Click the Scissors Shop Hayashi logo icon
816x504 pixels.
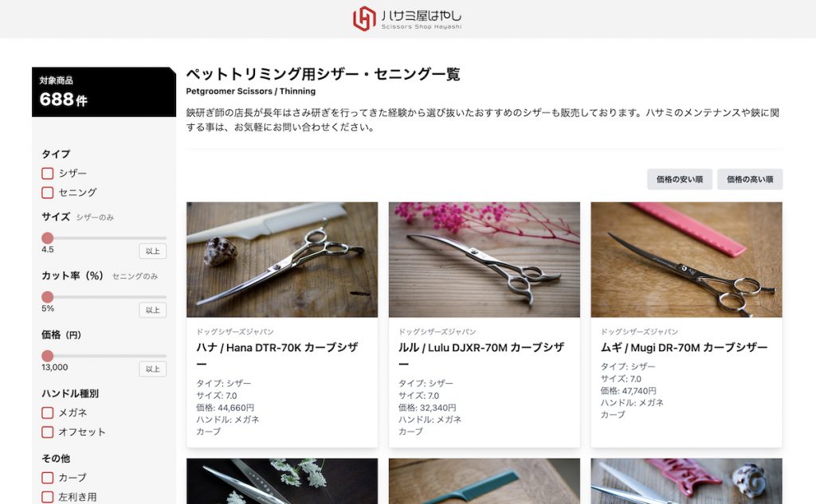pyautogui.click(x=363, y=19)
